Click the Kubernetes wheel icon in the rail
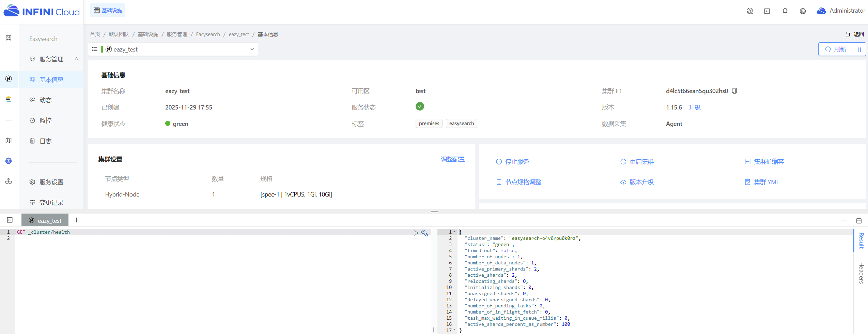Viewport: 868px width, 334px height. pyautogui.click(x=9, y=161)
